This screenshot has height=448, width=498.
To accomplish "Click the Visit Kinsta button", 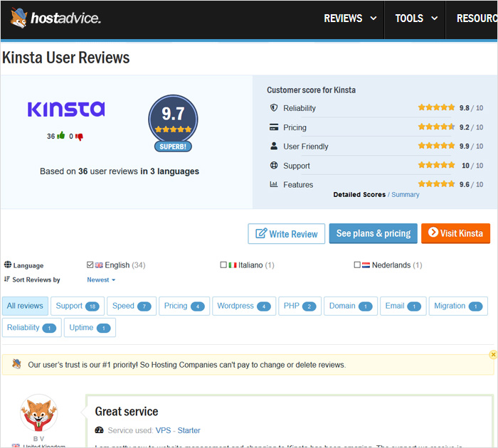I will 455,233.
